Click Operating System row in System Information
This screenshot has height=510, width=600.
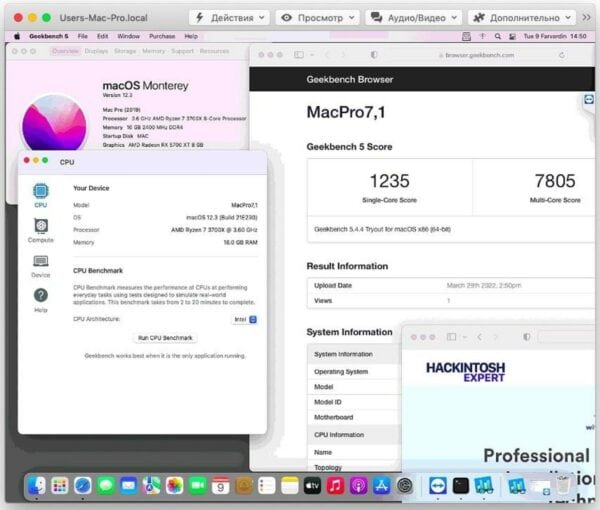[x=354, y=372]
